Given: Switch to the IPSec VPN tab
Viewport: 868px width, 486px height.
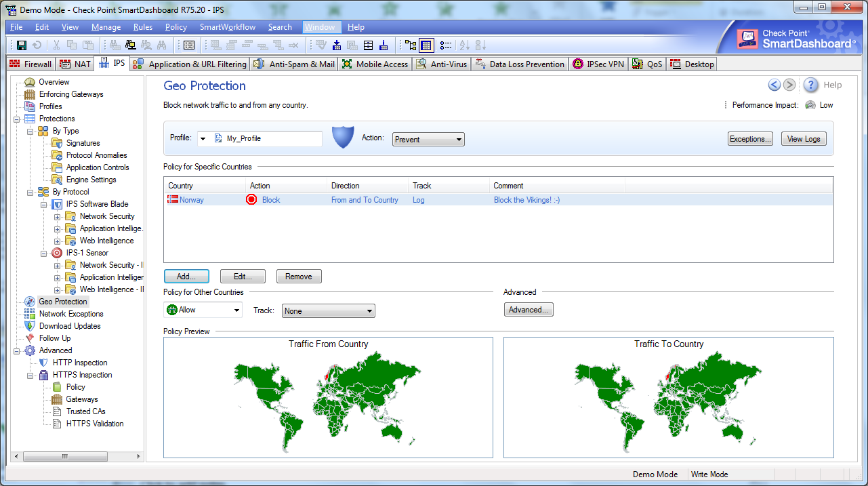Looking at the screenshot, I should [x=598, y=64].
